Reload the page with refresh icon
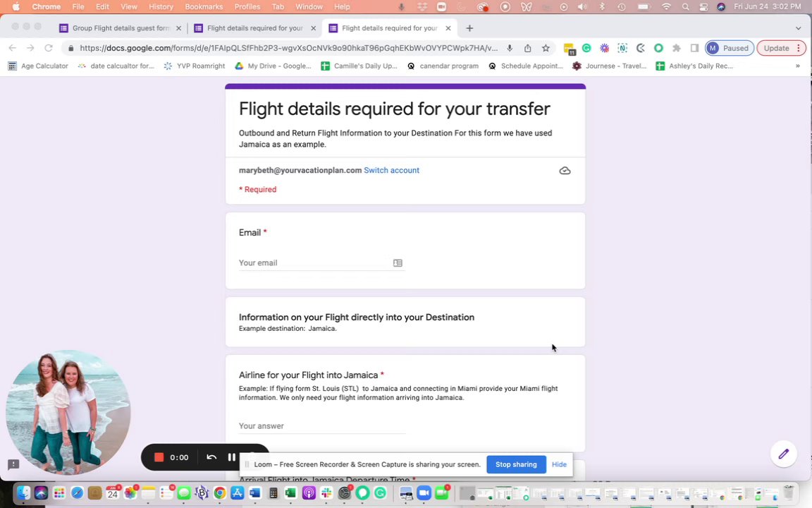Screen dimensions: 812x508 pos(49,48)
